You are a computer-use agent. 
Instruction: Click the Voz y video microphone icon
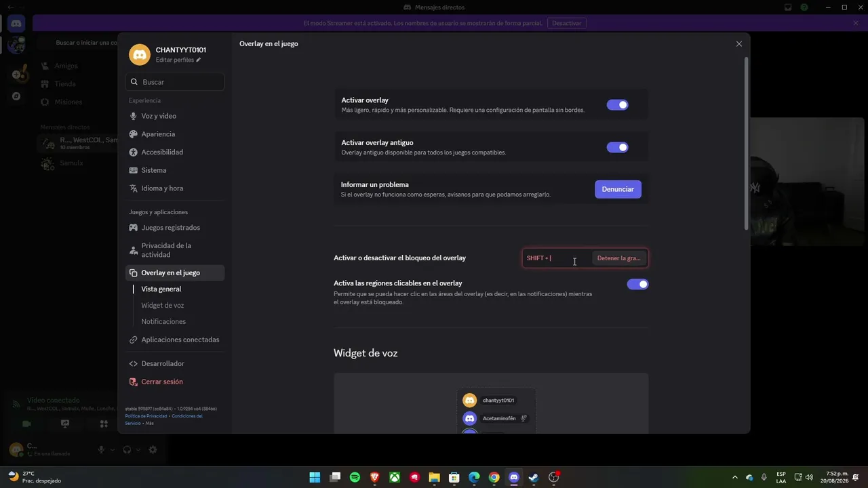click(x=134, y=116)
